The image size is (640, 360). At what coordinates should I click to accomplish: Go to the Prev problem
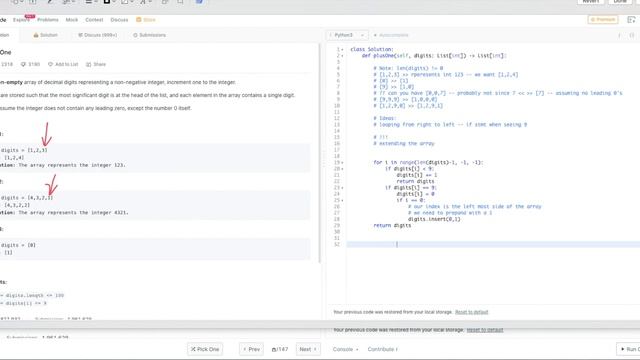[251, 349]
